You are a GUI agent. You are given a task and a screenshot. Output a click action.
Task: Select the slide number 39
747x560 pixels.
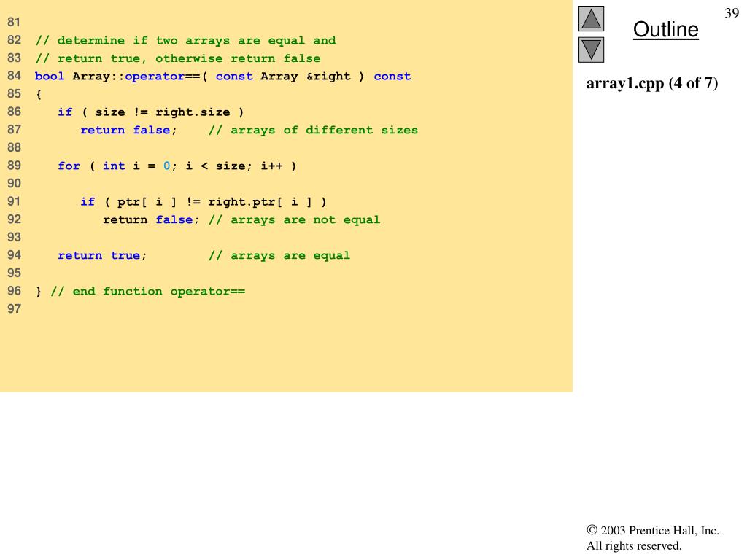pos(732,13)
